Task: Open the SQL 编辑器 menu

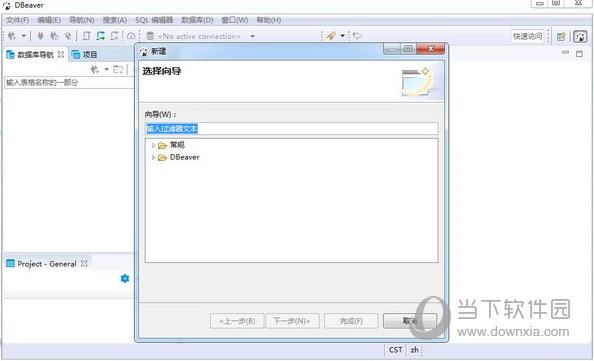Action: click(154, 20)
